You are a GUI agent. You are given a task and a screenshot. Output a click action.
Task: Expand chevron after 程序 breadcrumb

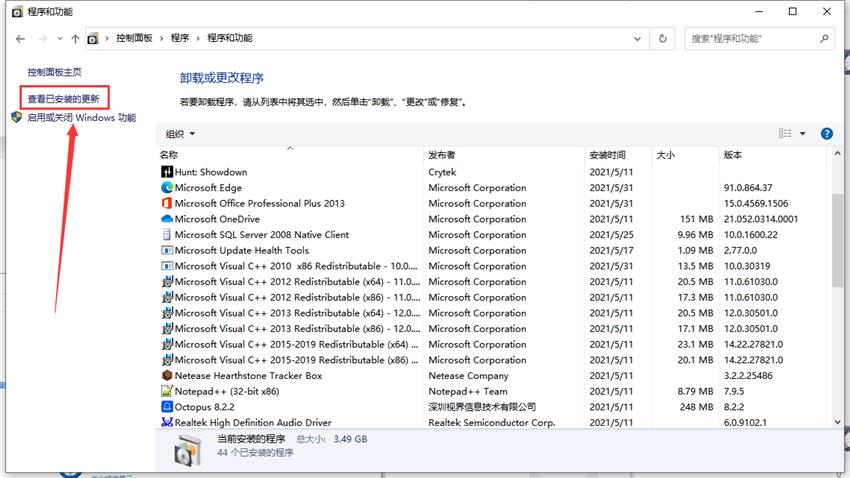pyautogui.click(x=198, y=38)
